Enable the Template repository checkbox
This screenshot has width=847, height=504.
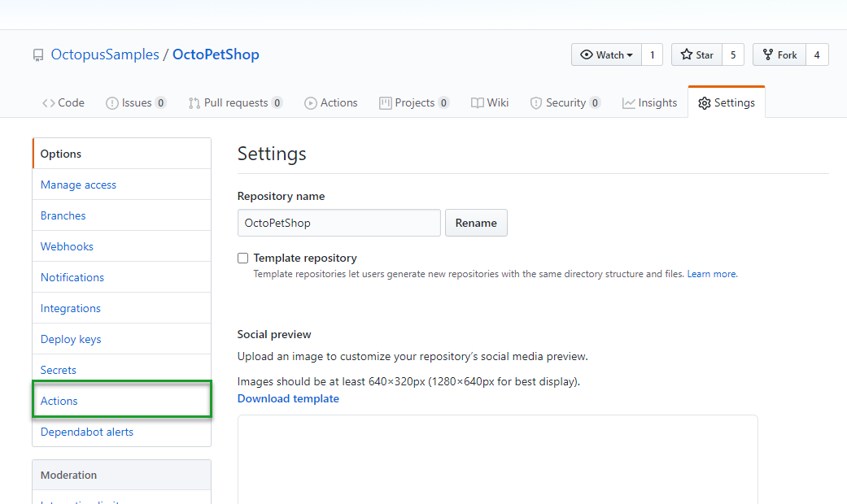point(242,259)
